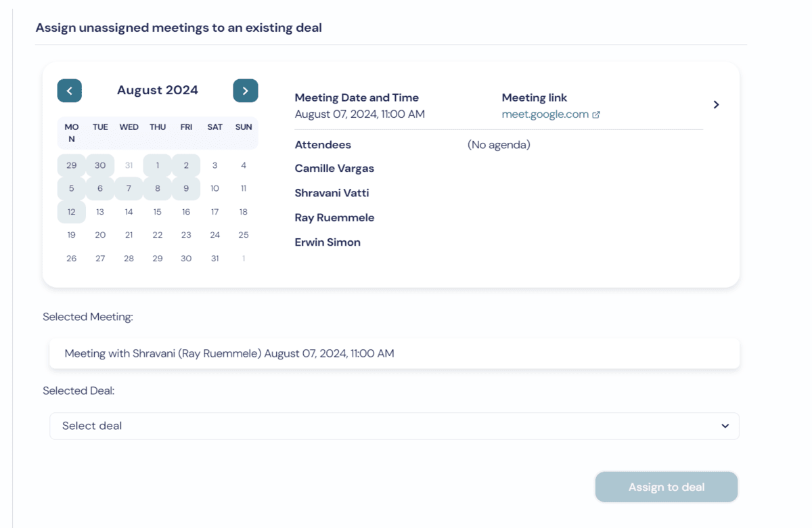Screen dimensions: 812x528
Task: Select August 12 in the calendar
Action: pos(72,212)
